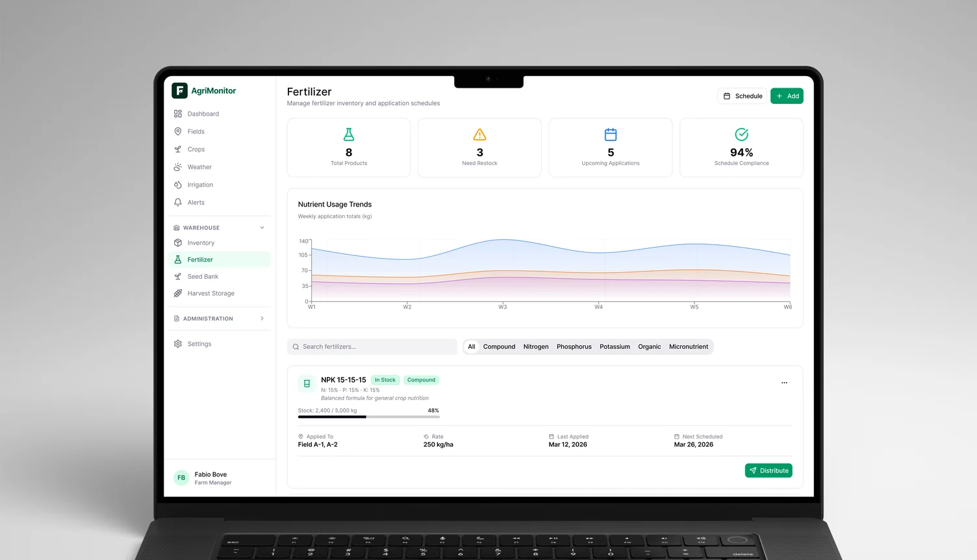
Task: Click the Inventory box icon
Action: [178, 243]
